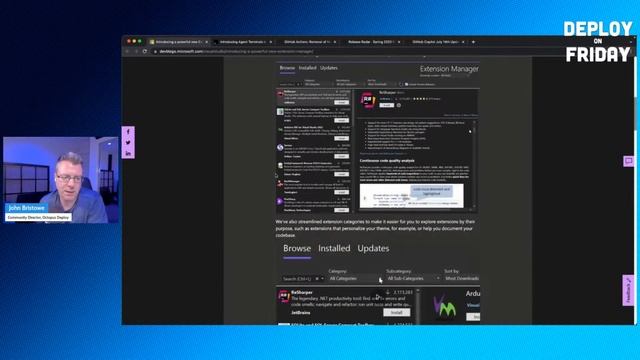The height and width of the screenshot is (360, 640).
Task: Go forward with the browser forward arrow
Action: pos(136,51)
